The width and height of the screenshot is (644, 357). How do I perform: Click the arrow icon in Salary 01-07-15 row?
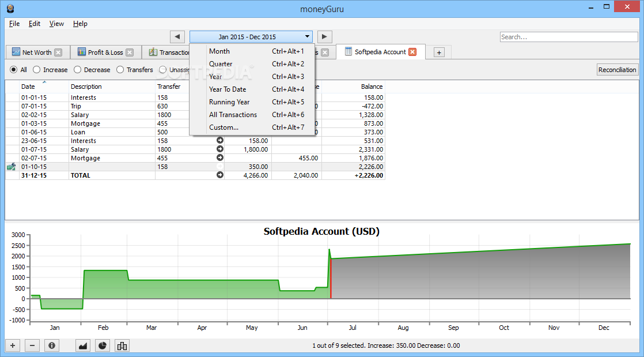220,149
